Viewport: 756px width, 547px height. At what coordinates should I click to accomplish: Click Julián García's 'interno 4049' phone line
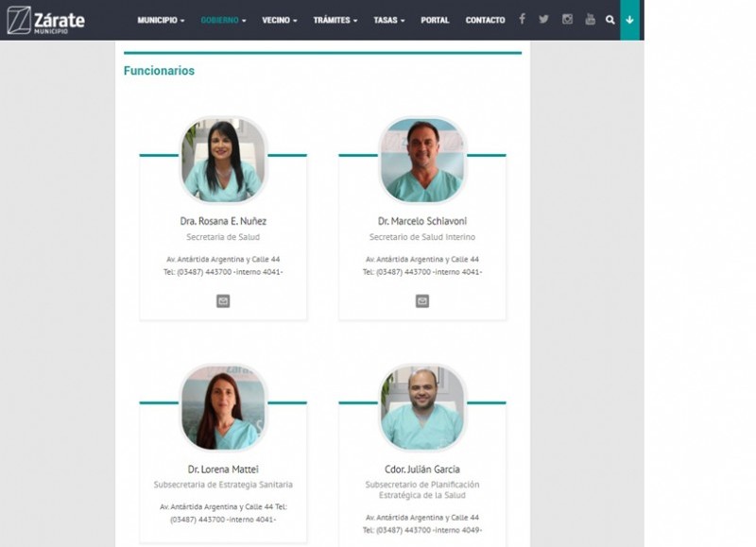point(421,530)
